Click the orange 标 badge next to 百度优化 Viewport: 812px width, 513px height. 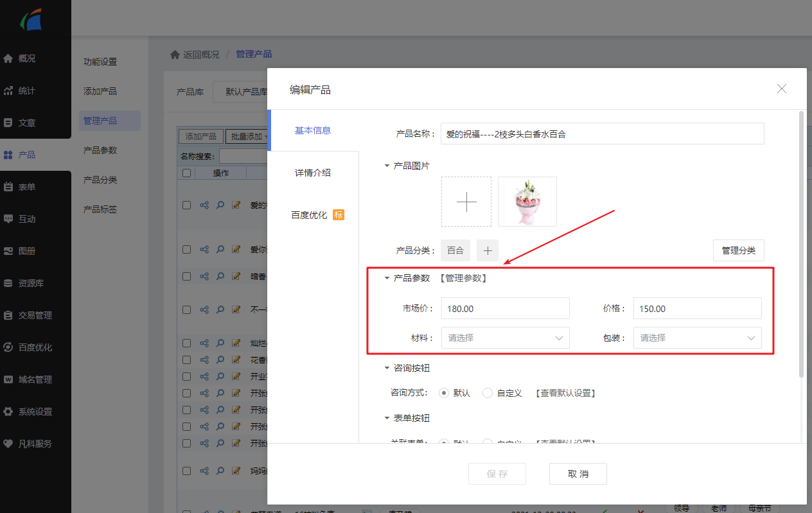(x=339, y=215)
